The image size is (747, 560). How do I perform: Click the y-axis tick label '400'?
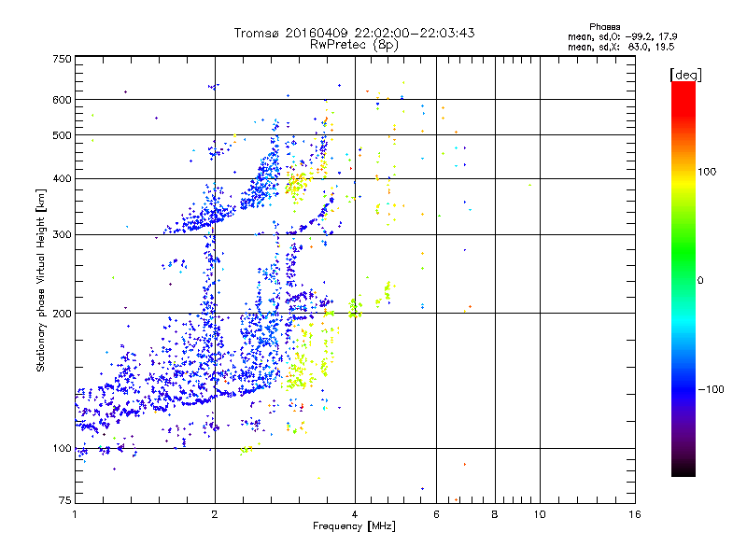click(x=62, y=178)
